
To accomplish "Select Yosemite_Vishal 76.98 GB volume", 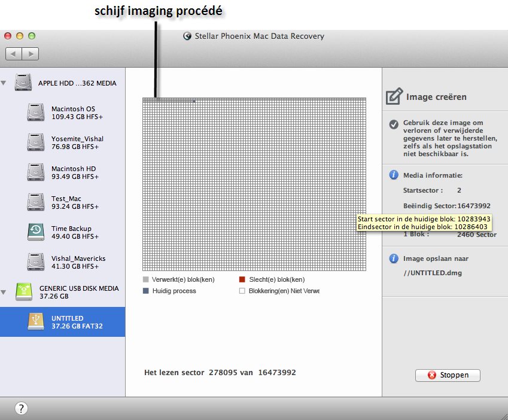I will coord(63,142).
